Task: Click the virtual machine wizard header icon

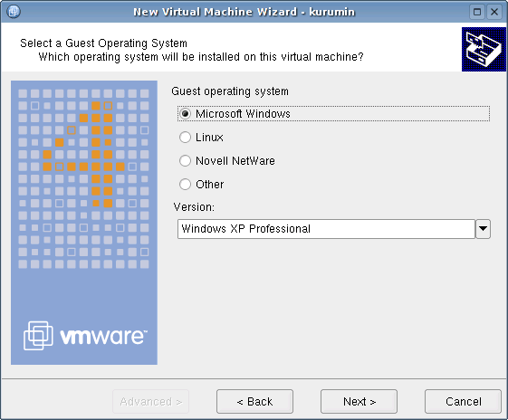Action: [x=484, y=49]
